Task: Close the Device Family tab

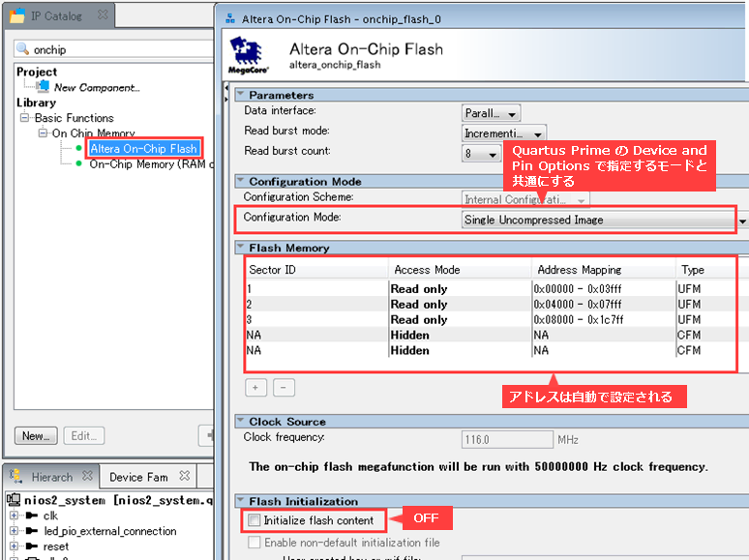Action: pyautogui.click(x=185, y=476)
